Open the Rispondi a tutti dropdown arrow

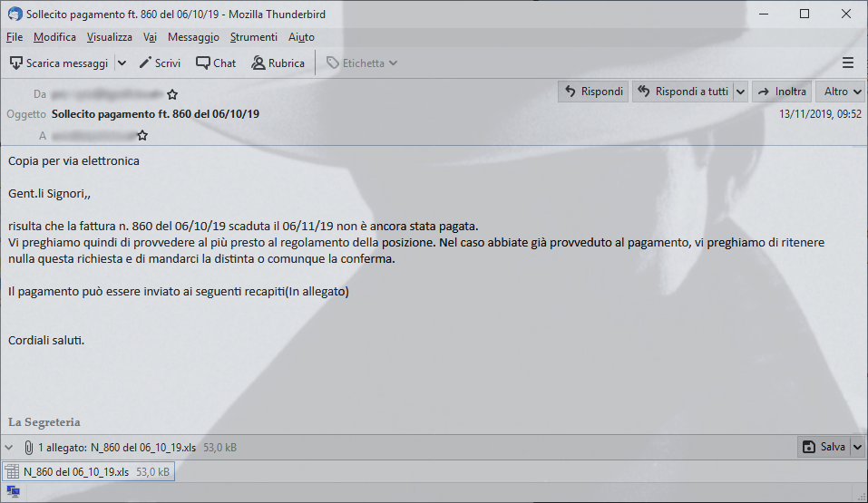point(741,92)
